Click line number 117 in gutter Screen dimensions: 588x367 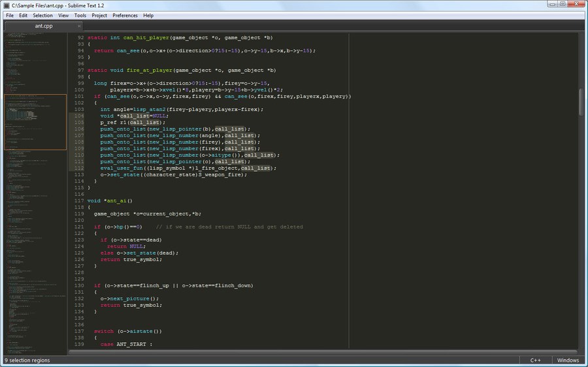(x=79, y=200)
